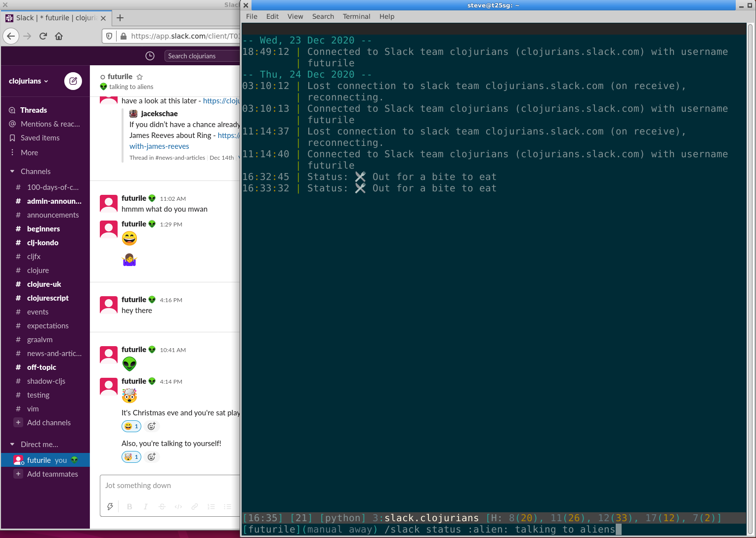Toggle italic formatting in composer

coord(146,506)
